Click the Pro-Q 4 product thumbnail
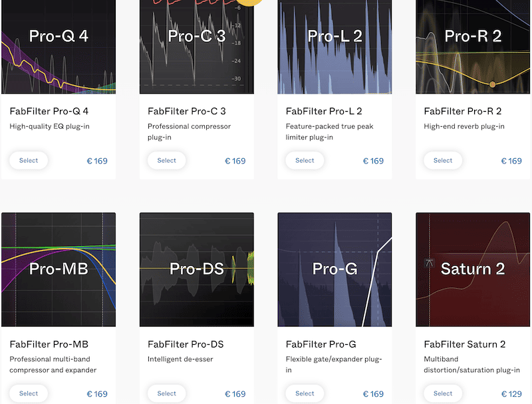The image size is (532, 404). [x=59, y=47]
